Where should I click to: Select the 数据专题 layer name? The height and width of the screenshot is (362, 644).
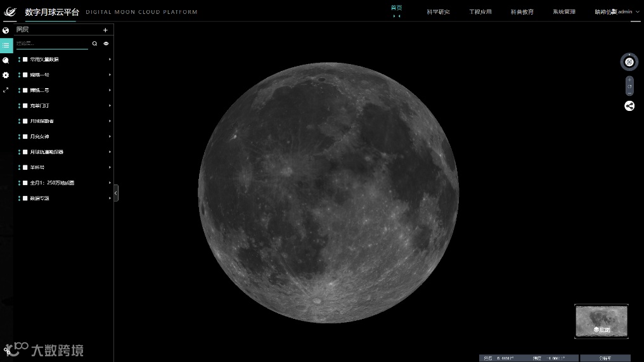tap(39, 198)
